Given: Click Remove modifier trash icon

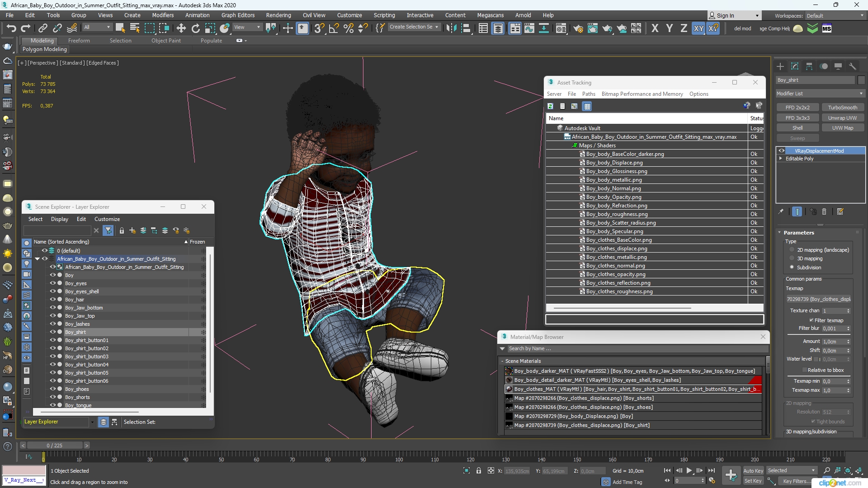Looking at the screenshot, I should (x=824, y=211).
